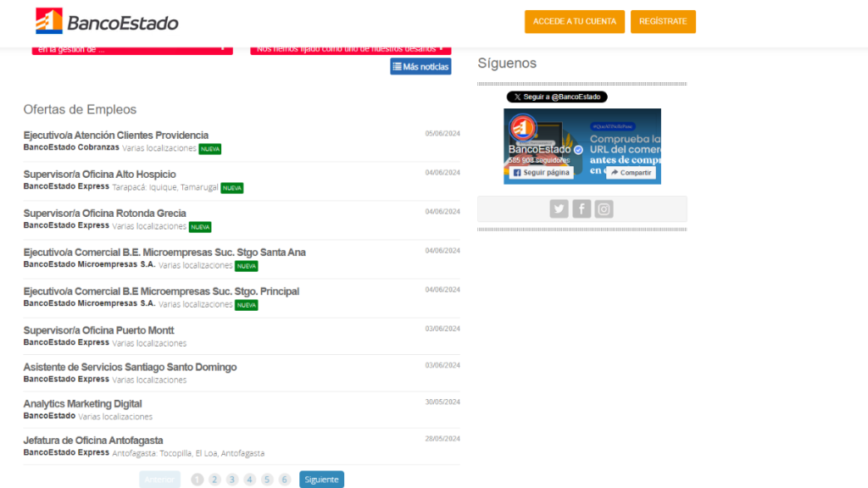
Task: Select page 2 of job listings
Action: coord(214,480)
